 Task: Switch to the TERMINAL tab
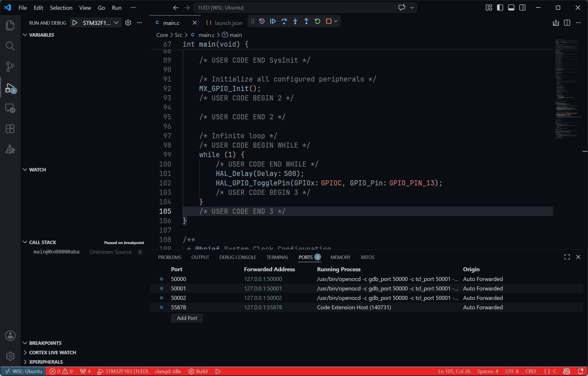click(x=277, y=257)
